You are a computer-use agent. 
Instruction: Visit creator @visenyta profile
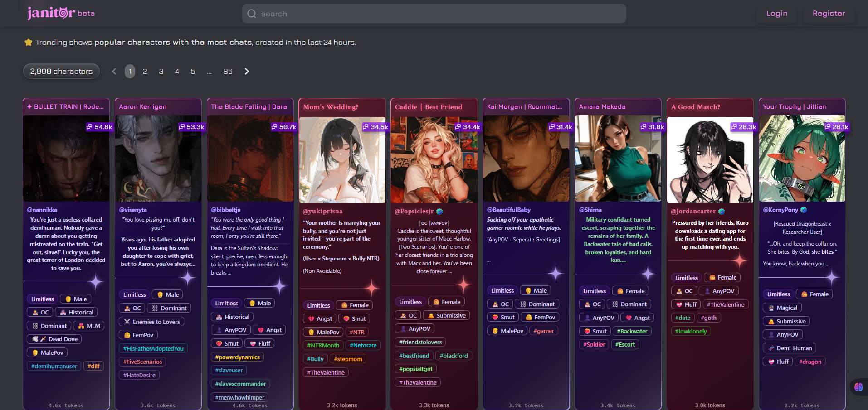pos(133,210)
